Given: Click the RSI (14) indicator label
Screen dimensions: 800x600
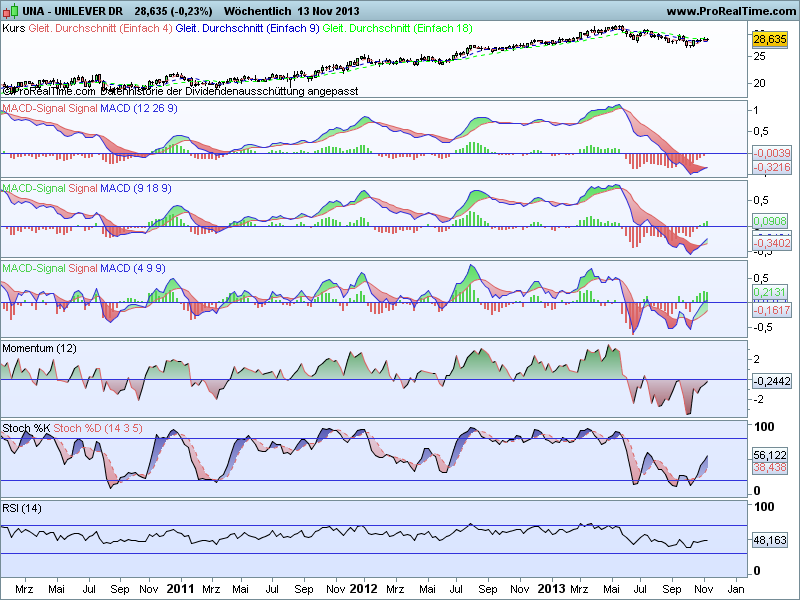Looking at the screenshot, I should coord(22,508).
